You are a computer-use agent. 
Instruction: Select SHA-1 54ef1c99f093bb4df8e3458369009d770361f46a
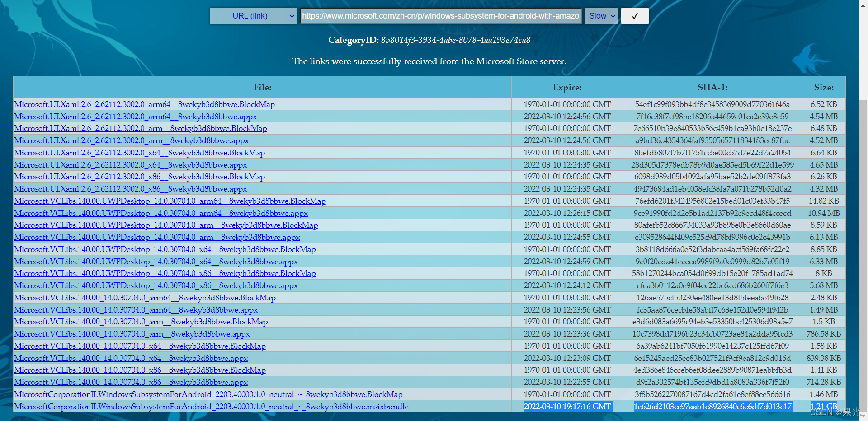712,104
